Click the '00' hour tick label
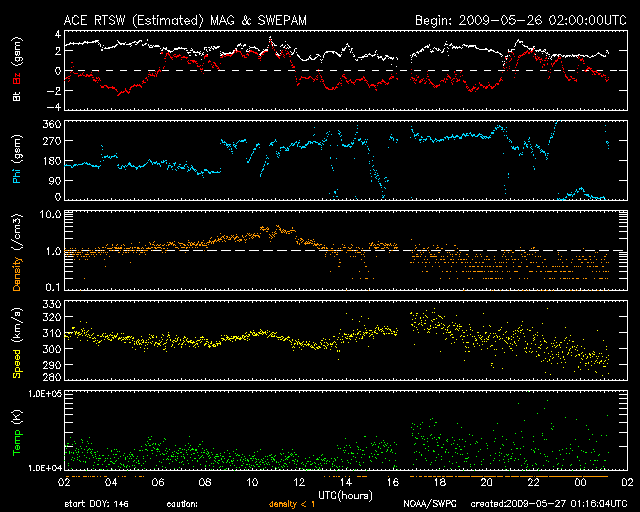 [580, 483]
